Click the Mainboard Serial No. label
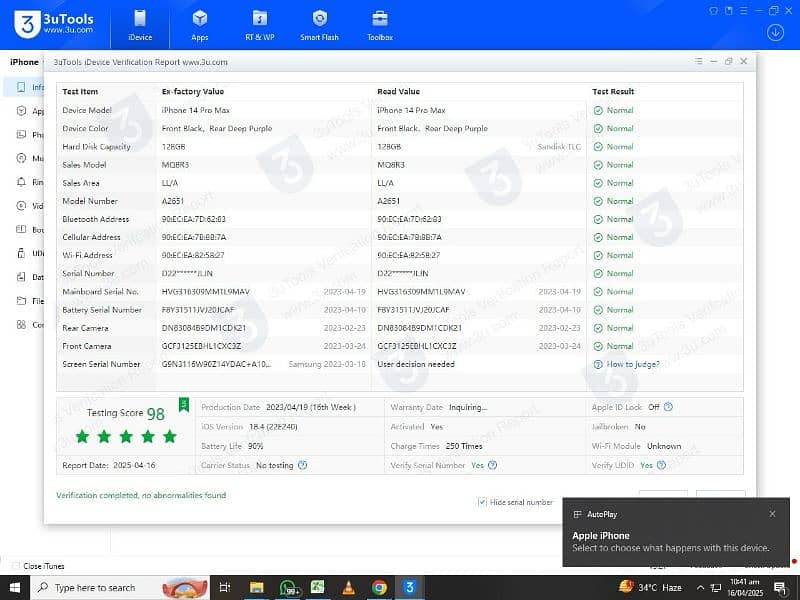800x600 pixels. coord(100,292)
